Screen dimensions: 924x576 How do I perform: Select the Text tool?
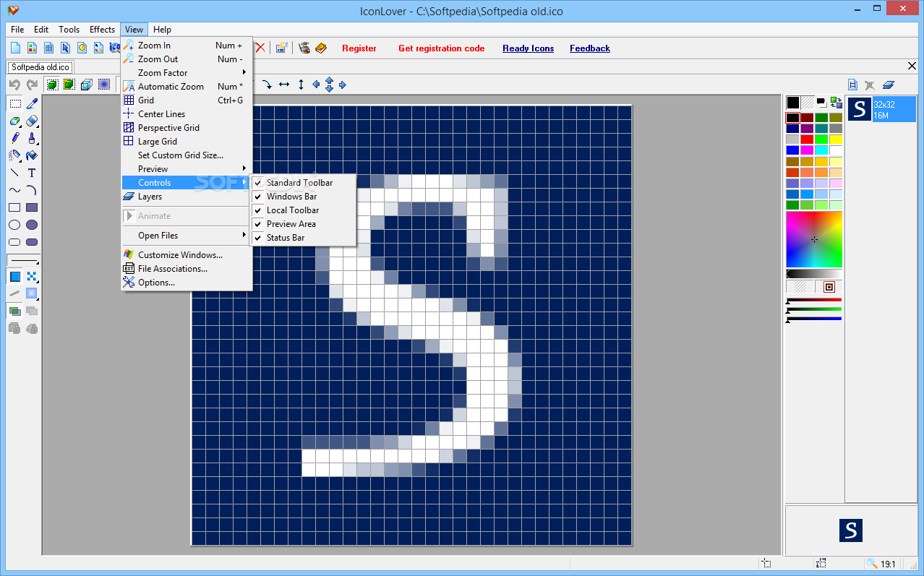click(32, 173)
